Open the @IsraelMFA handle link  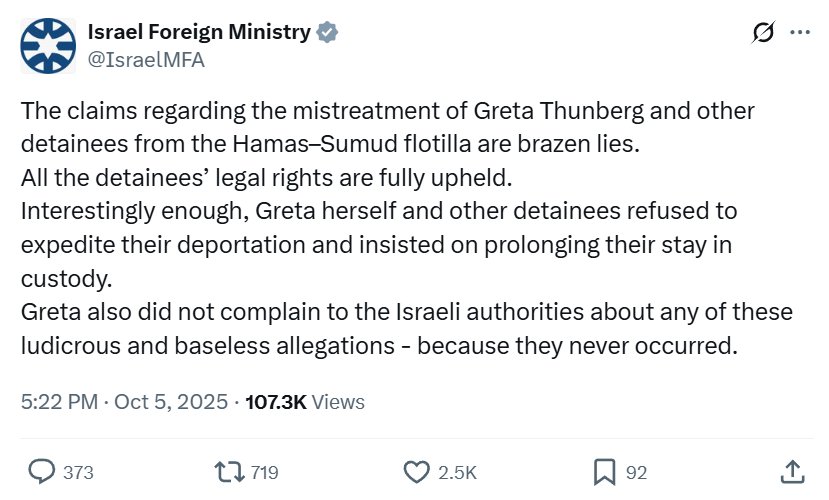[147, 58]
